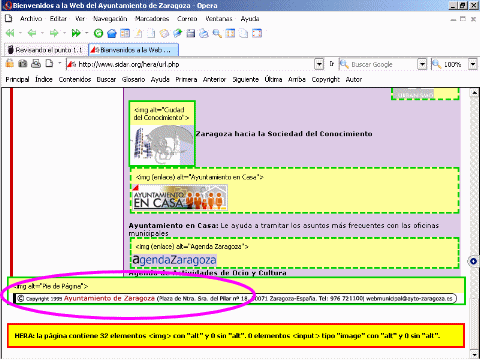
Task: Open the Ventanas menu
Action: click(219, 19)
